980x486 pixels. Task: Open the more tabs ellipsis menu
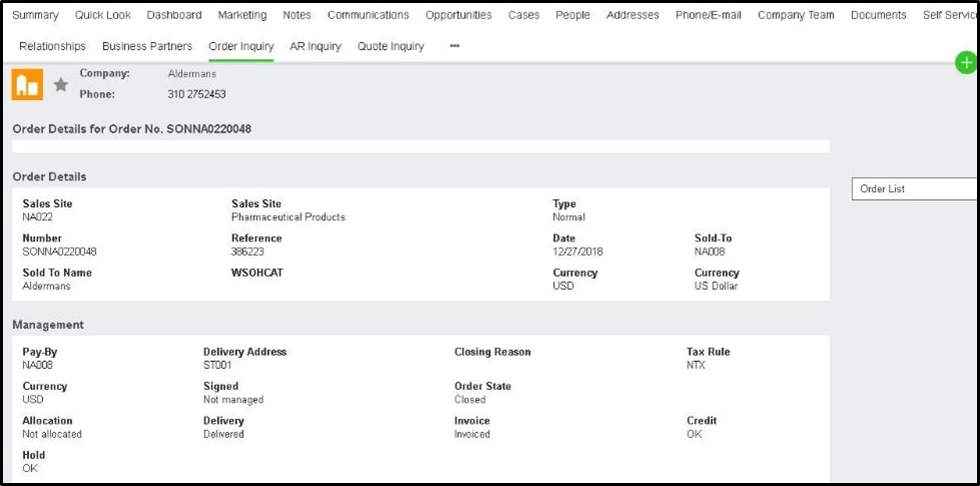pos(455,46)
